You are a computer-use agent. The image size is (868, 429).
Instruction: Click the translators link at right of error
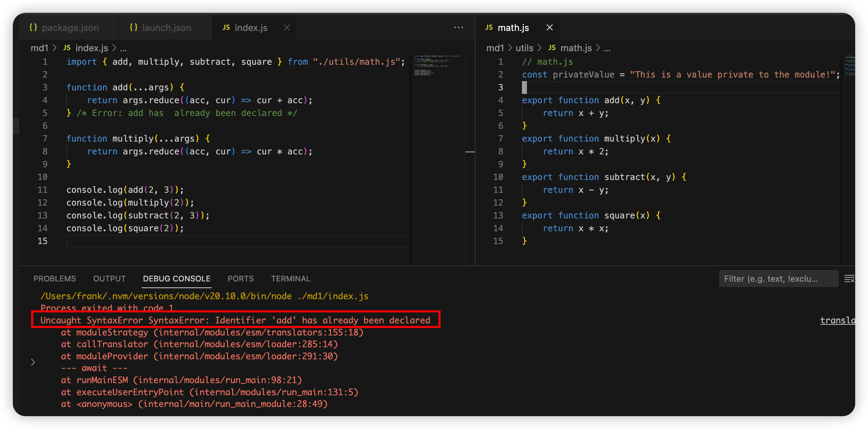click(837, 320)
